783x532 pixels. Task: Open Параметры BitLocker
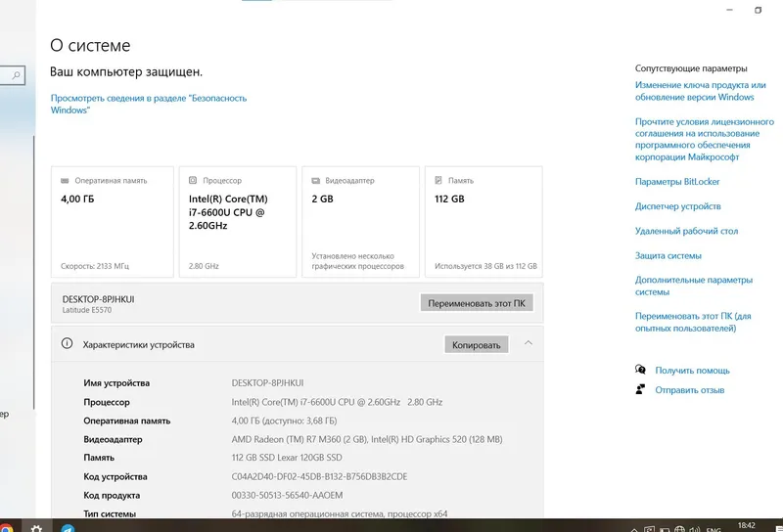(x=677, y=182)
